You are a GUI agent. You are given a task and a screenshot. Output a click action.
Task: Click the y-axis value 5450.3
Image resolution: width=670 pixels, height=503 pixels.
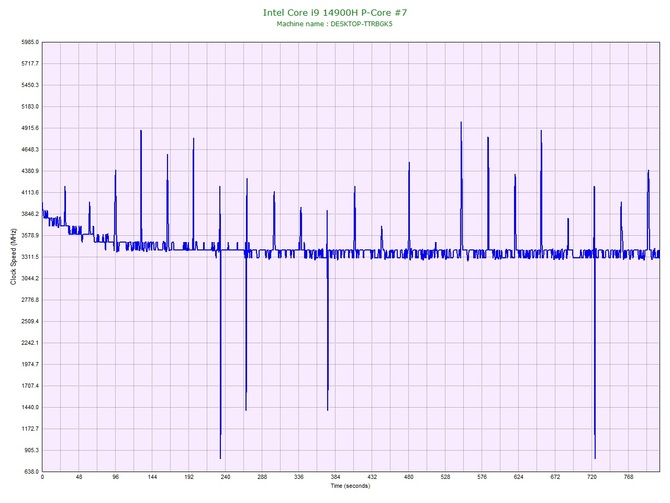30,85
